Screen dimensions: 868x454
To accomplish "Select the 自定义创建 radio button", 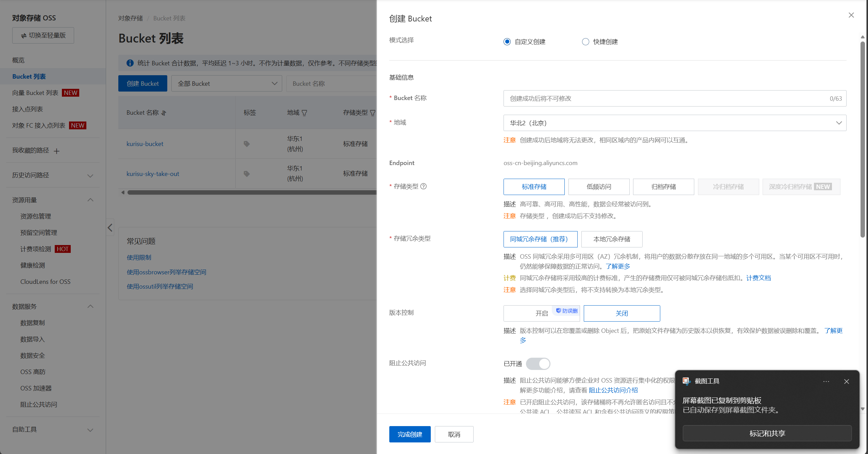I will point(507,42).
